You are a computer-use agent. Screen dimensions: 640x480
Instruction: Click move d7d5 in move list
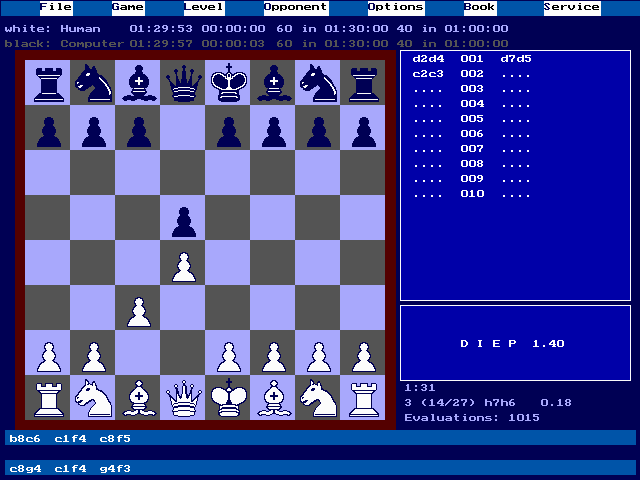(x=516, y=59)
